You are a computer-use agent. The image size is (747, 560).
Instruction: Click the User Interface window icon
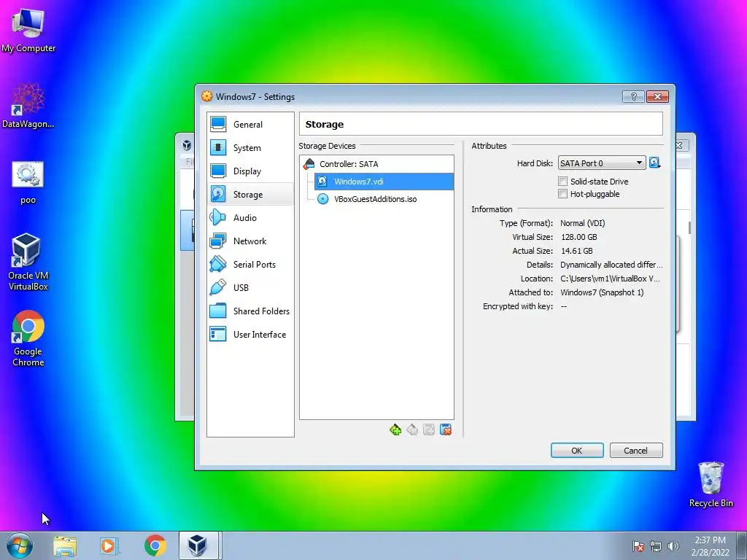coord(218,334)
